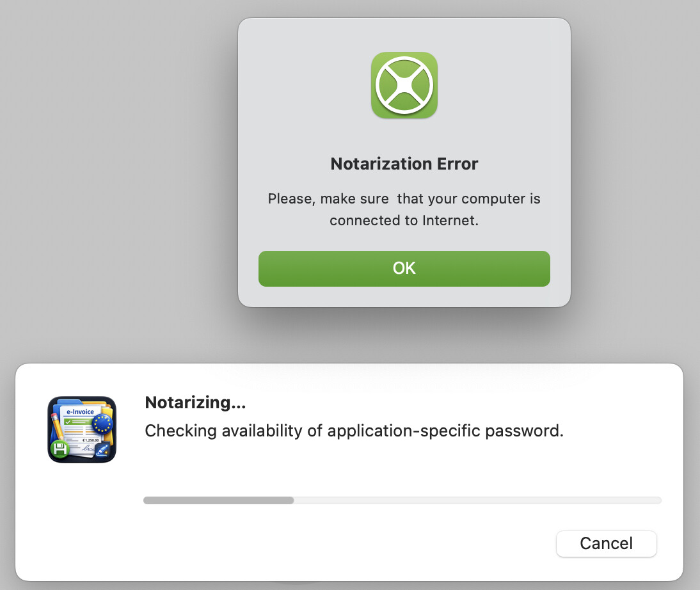Click the e-Invoice app icon
700x590 pixels.
point(82,429)
